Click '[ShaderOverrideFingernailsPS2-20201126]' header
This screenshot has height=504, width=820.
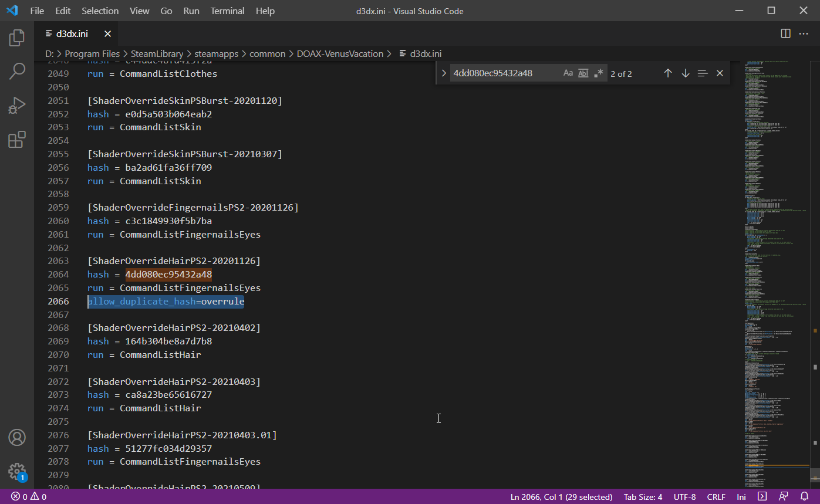[193, 208]
